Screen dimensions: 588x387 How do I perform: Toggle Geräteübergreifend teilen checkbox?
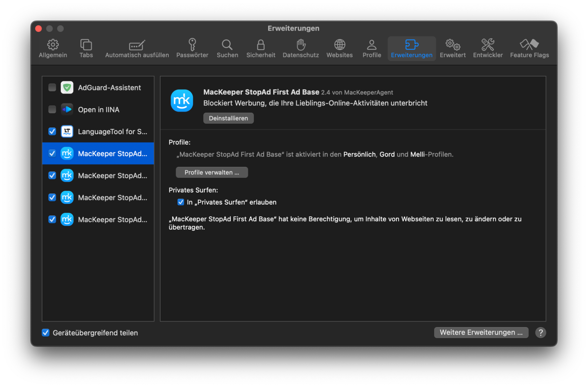point(46,333)
